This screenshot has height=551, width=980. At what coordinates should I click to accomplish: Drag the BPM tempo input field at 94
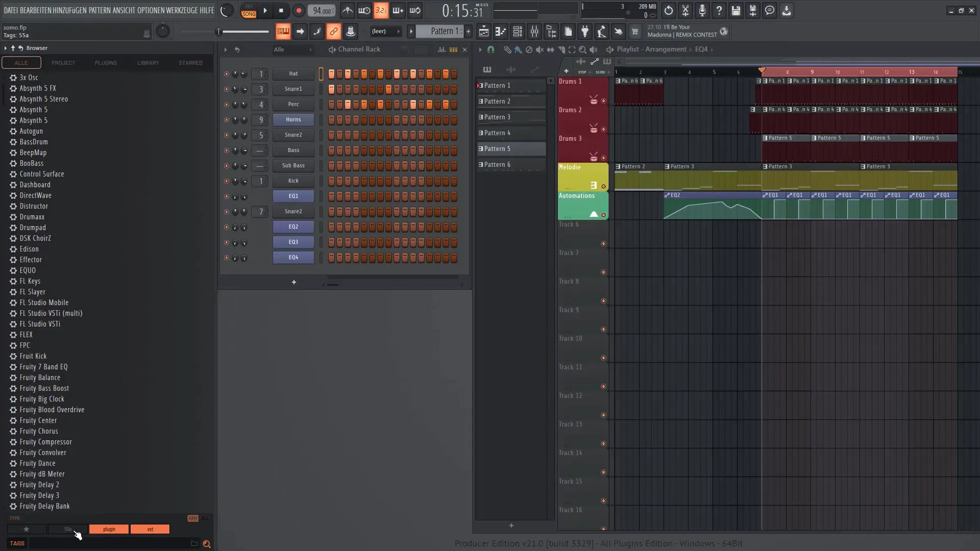pyautogui.click(x=322, y=10)
